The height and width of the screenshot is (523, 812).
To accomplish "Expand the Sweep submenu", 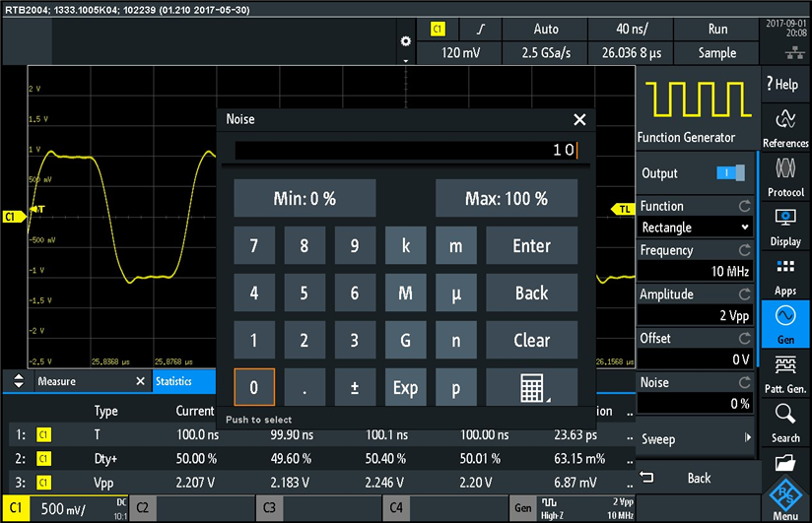I will click(x=696, y=438).
